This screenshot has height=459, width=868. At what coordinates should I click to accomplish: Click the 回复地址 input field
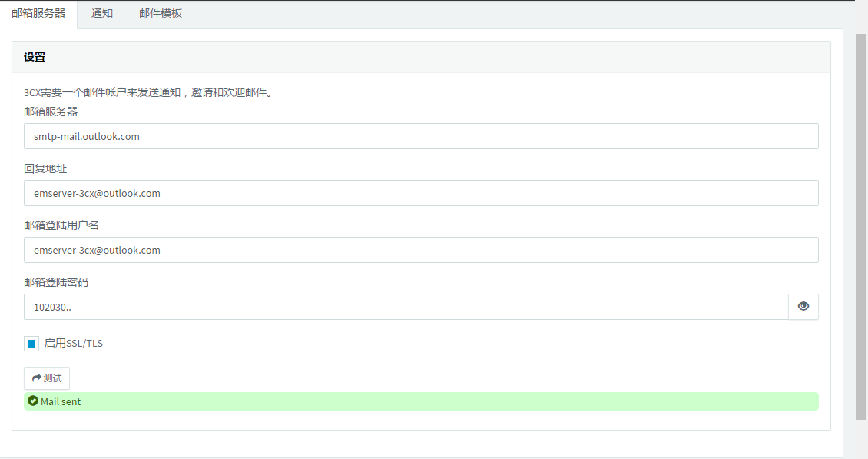tap(421, 194)
